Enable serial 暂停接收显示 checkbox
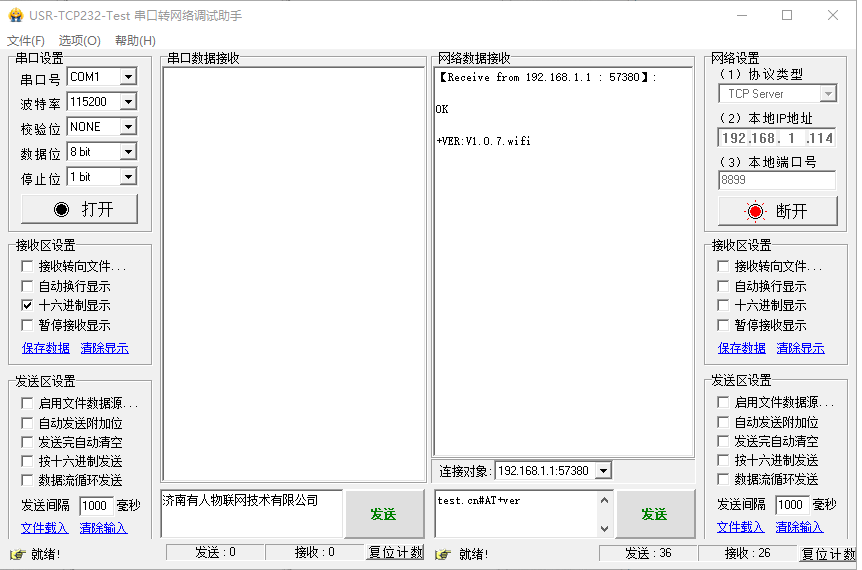This screenshot has width=862, height=570. [27, 325]
